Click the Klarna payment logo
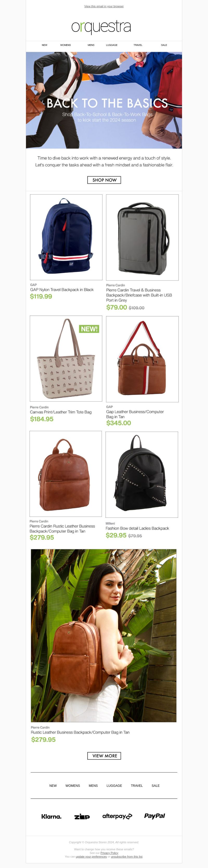Screen dimensions: 208x868 click(x=51, y=816)
